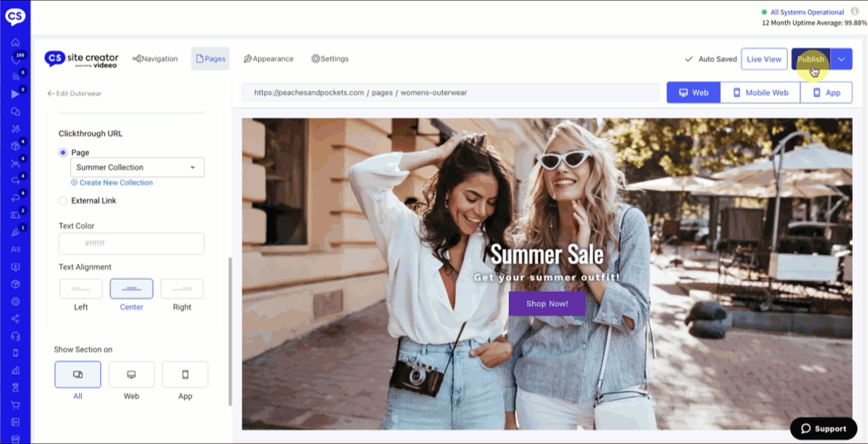
Task: Click the share icon in the left sidebar
Action: tap(15, 319)
